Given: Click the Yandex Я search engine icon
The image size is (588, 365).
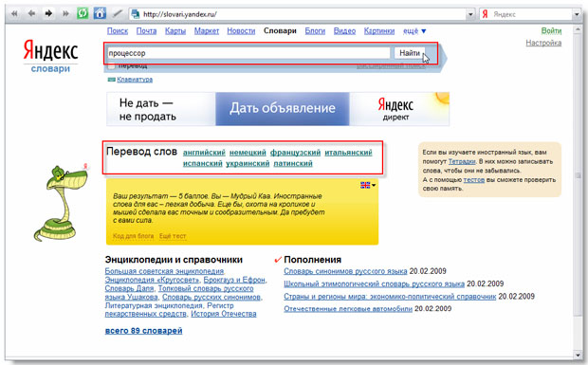Looking at the screenshot, I should click(485, 14).
